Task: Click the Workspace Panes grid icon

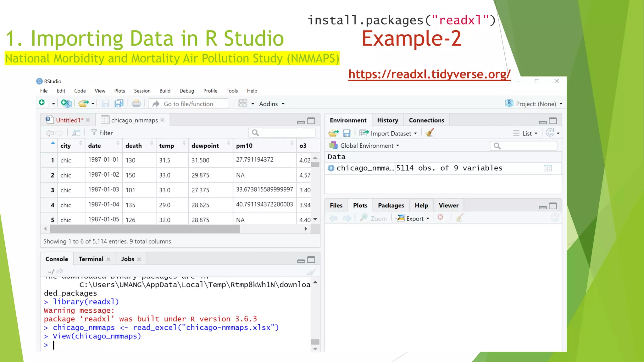Action: 243,103
